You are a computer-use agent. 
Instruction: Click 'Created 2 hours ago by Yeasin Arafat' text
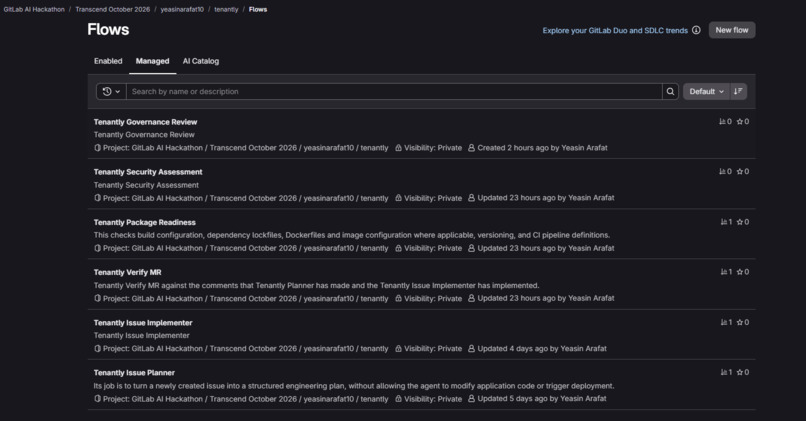542,148
